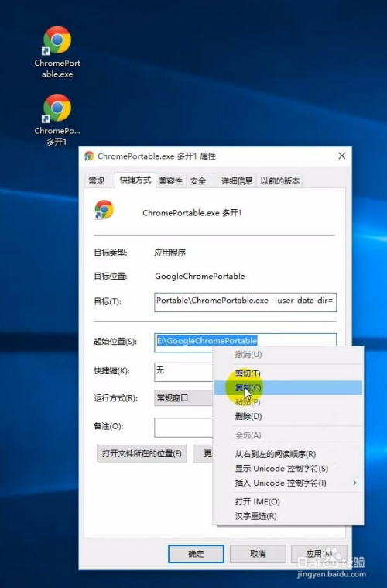Click the 应用程序 target type text
This screenshot has height=588, width=387.
tap(170, 253)
